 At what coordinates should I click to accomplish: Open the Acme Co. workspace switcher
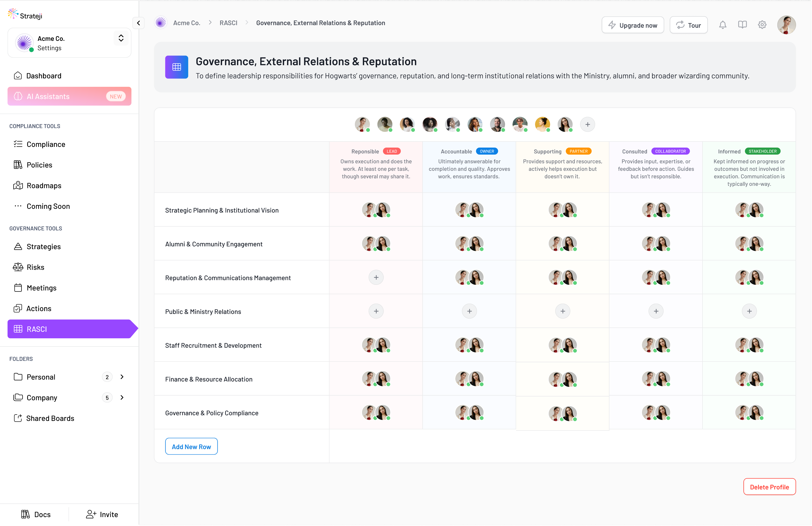121,38
